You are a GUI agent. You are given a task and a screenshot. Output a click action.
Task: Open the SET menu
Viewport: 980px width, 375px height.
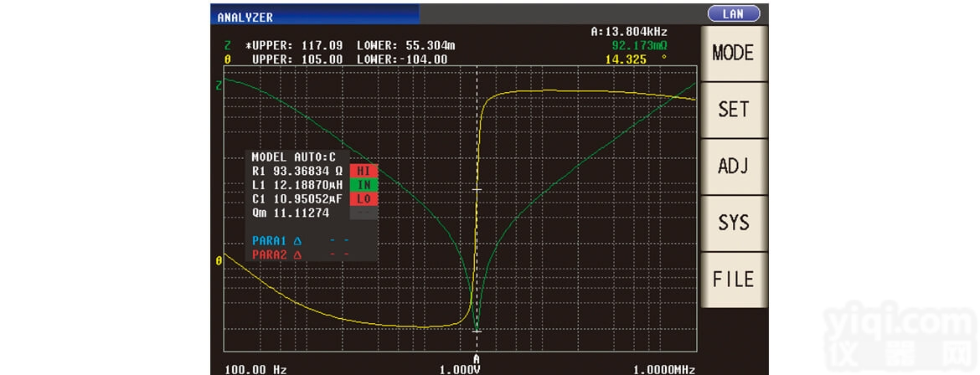[733, 110]
